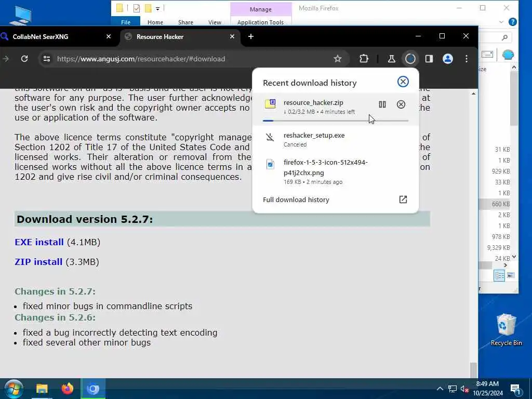Open the network tray icon
Viewport: 532px width, 399px height.
(x=453, y=389)
